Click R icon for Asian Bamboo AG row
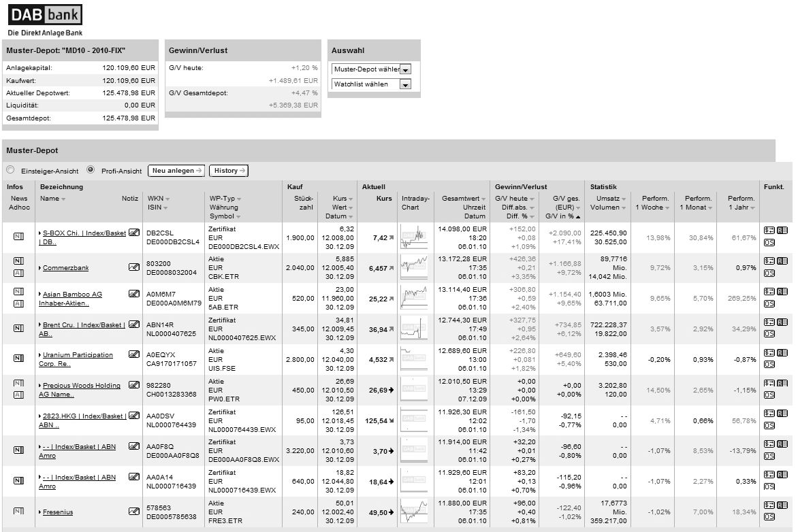Screen dimensions: 798x532 tap(782, 291)
